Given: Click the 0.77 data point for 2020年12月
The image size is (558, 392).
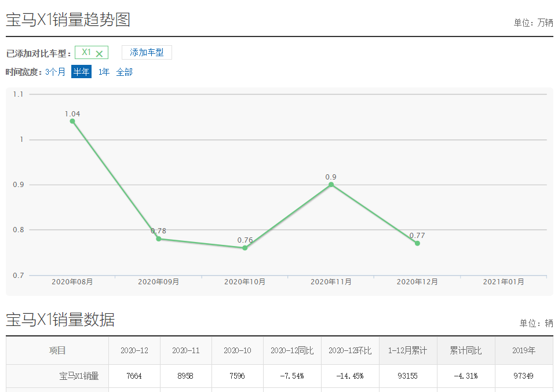Looking at the screenshot, I should [417, 243].
